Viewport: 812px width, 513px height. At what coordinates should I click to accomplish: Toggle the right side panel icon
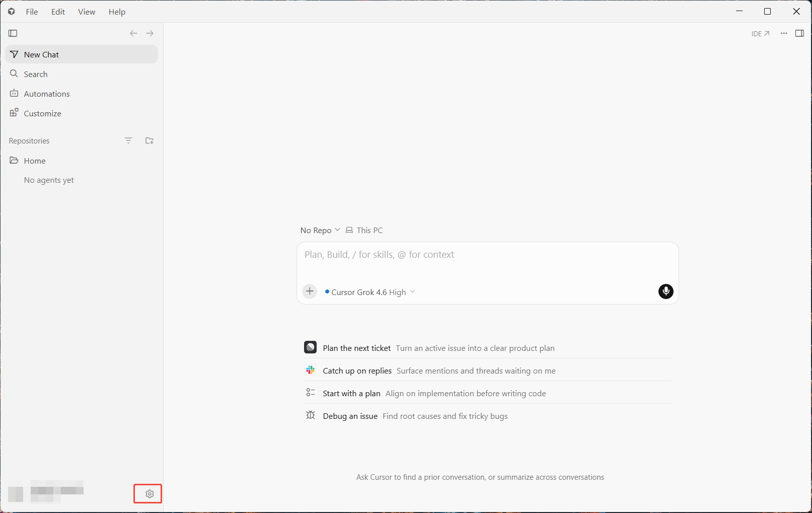click(799, 33)
